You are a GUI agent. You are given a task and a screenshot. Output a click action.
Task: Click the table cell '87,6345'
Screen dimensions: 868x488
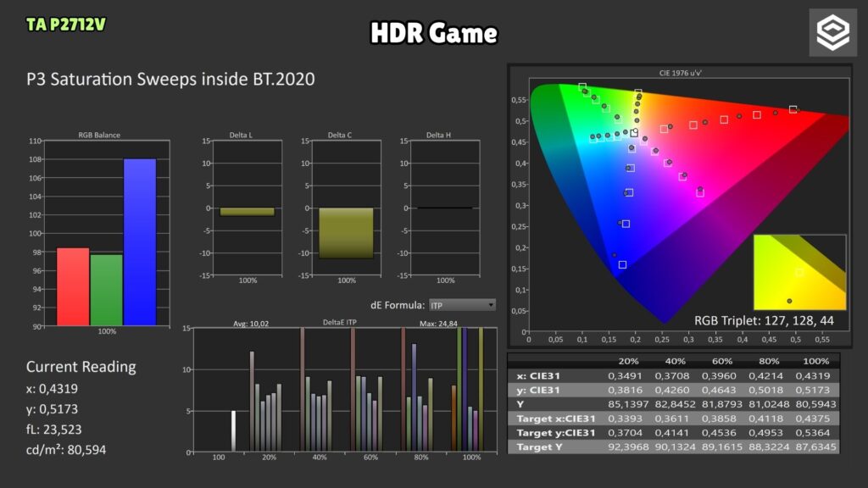[816, 447]
